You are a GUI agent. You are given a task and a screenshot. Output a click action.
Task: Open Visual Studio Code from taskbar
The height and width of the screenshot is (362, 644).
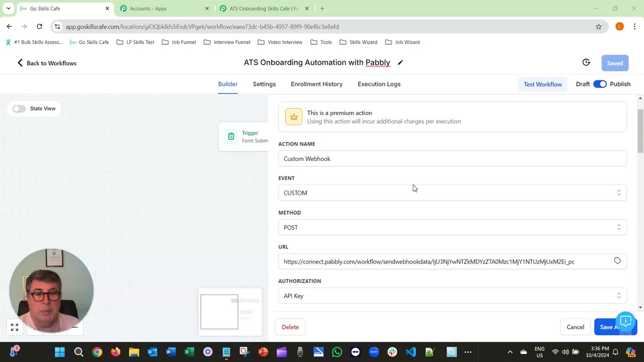point(411,352)
